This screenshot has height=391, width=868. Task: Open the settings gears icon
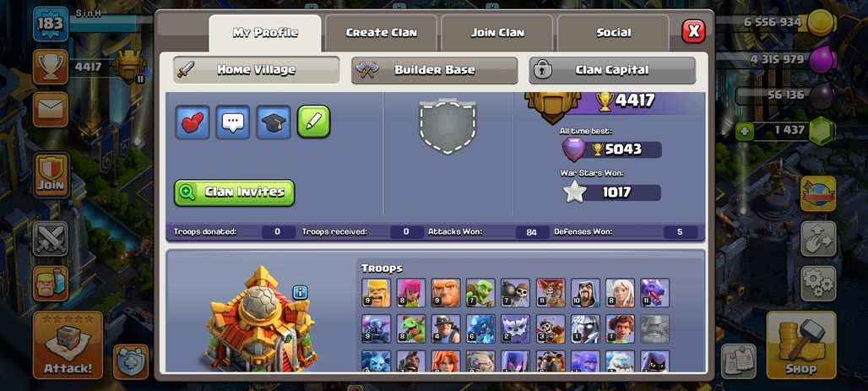point(818,284)
